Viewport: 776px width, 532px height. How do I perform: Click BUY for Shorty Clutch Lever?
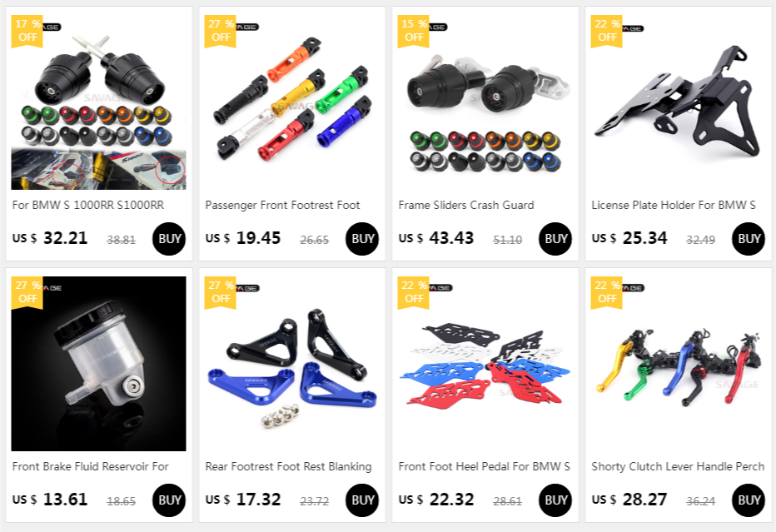749,500
